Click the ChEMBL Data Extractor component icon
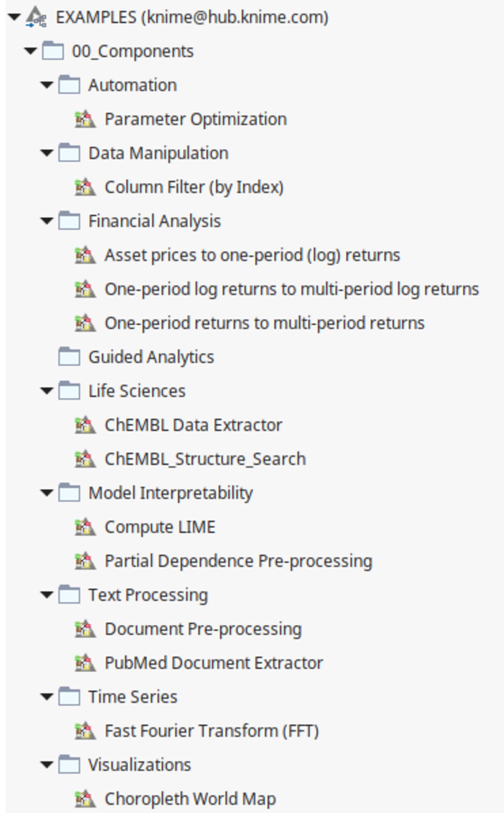The image size is (504, 813). coord(85,425)
